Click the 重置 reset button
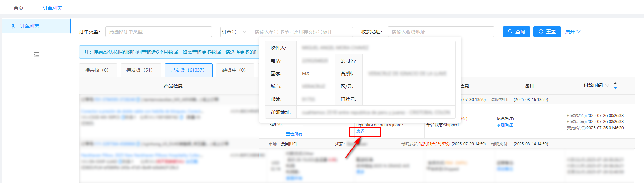644x183 pixels. coord(547,32)
